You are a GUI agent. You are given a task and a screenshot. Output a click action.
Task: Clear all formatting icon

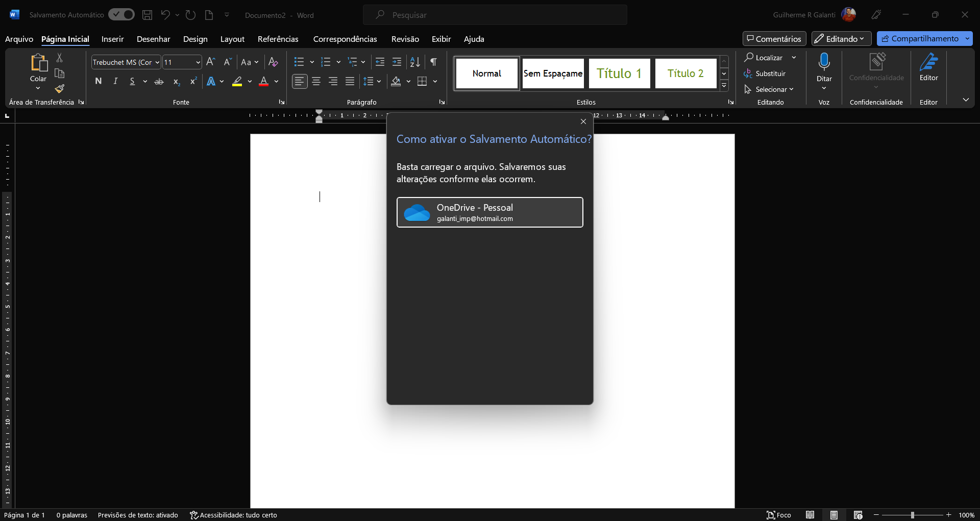click(273, 62)
